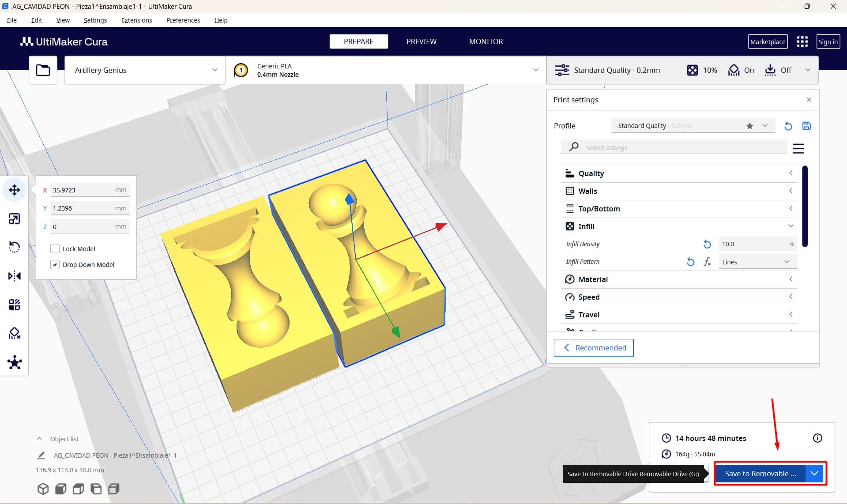Viewport: 847px width, 504px height.
Task: Collapse the print settings summary chevron
Action: [x=808, y=70]
